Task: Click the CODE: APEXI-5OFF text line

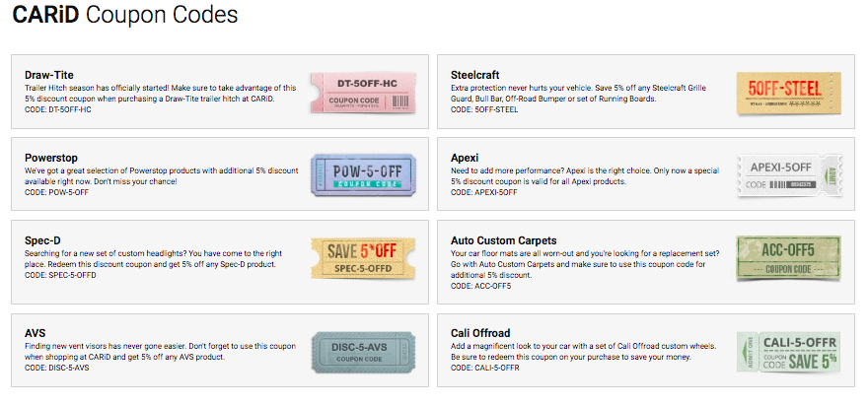Action: [484, 192]
